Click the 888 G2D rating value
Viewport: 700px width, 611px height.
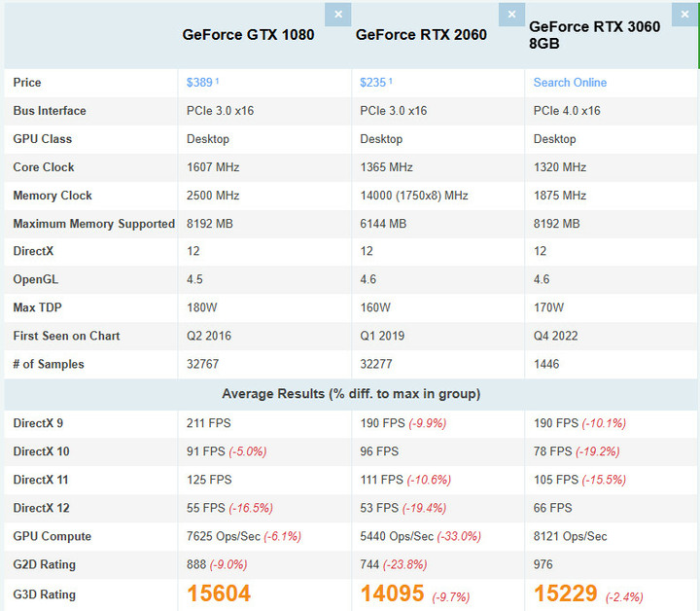tap(196, 564)
